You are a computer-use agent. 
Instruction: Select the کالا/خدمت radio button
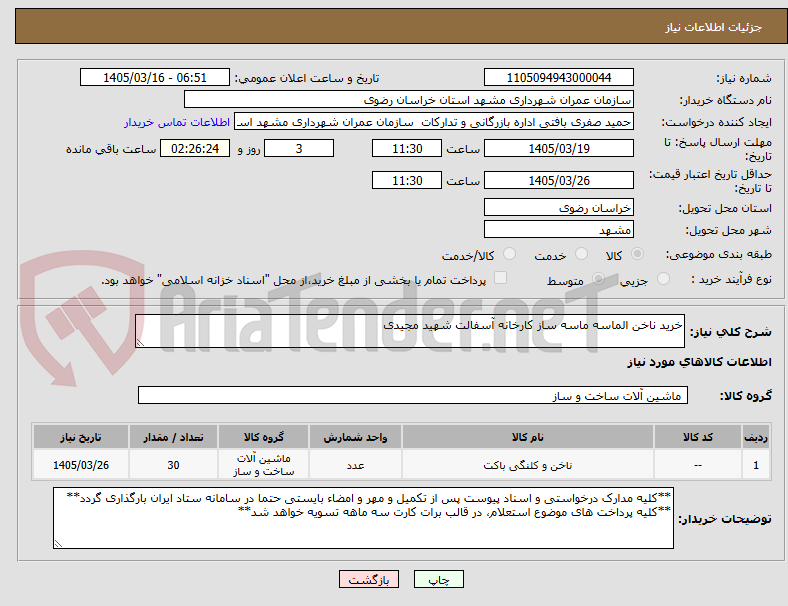pos(509,254)
